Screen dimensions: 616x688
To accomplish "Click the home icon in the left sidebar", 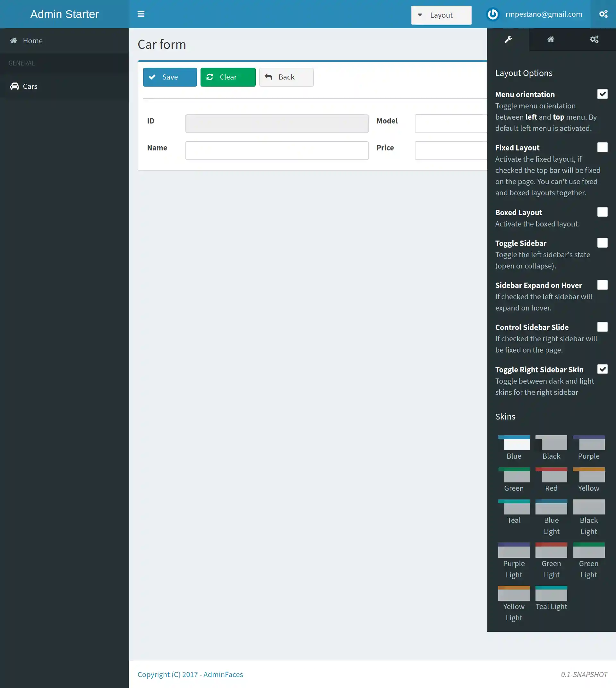I will (13, 40).
